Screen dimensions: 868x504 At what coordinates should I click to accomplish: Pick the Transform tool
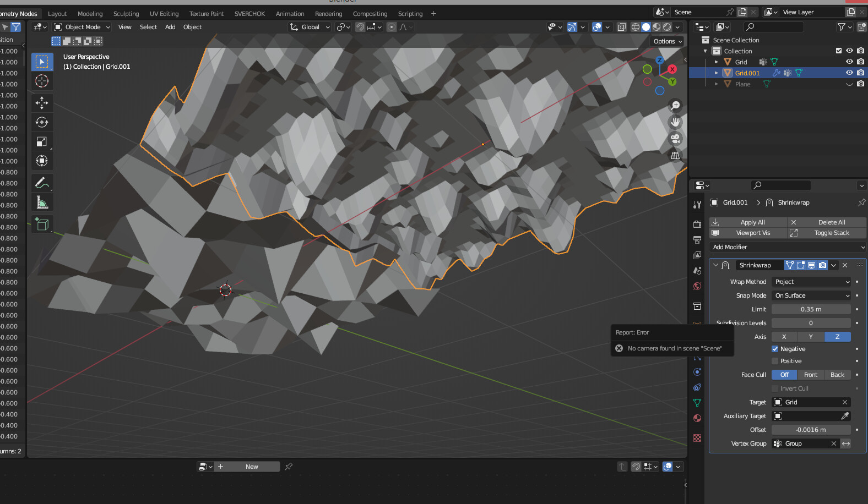click(42, 161)
